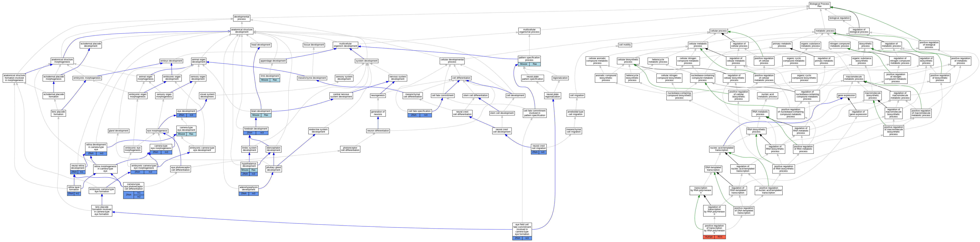The height and width of the screenshot is (242, 980).
Task: Click the 'retina layer formation' node label
Action: 74,188
